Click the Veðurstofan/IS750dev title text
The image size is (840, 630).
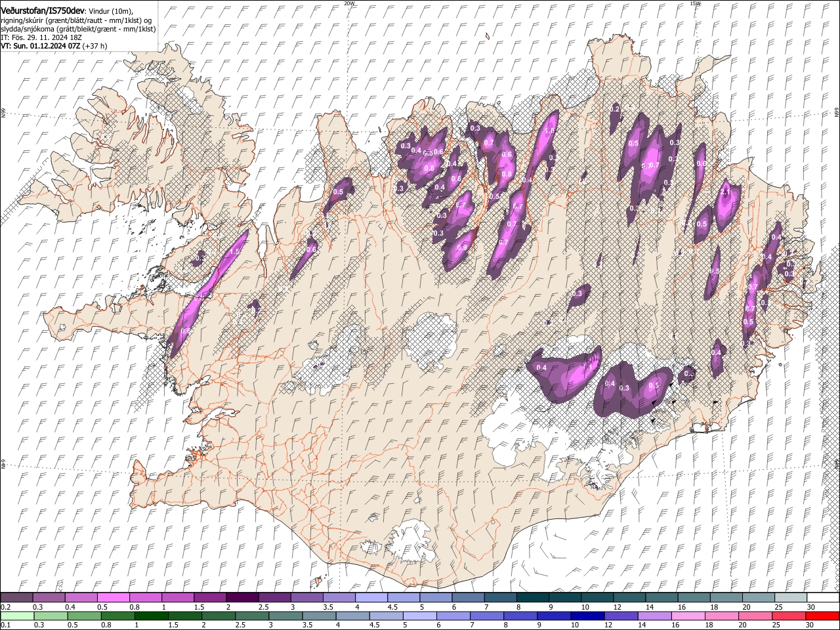click(43, 11)
